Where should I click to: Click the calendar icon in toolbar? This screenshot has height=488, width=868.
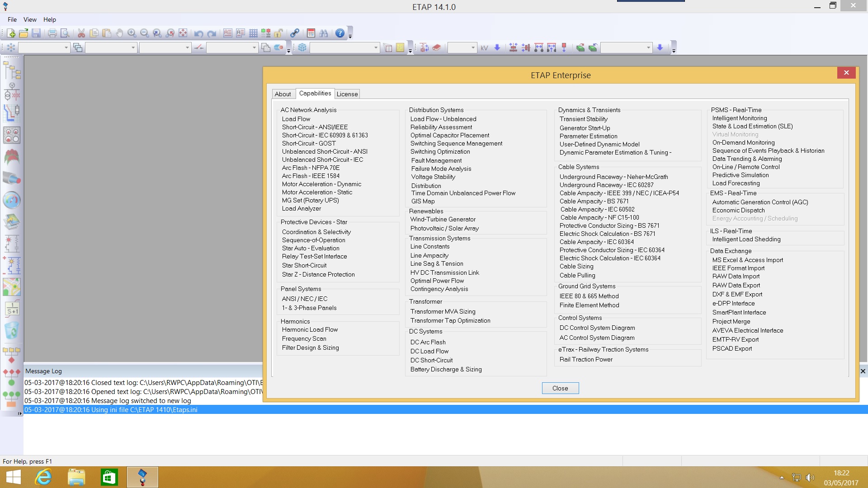pos(311,33)
